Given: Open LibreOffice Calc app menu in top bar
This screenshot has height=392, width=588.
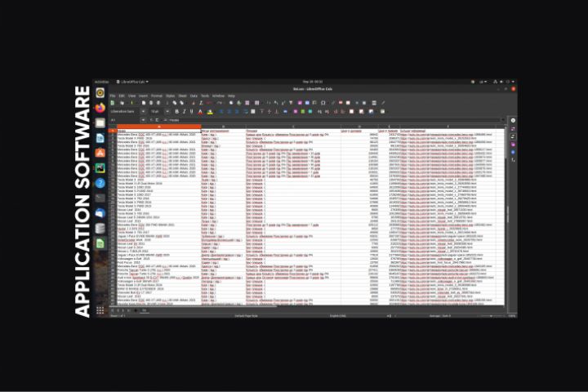Looking at the screenshot, I should coord(132,82).
